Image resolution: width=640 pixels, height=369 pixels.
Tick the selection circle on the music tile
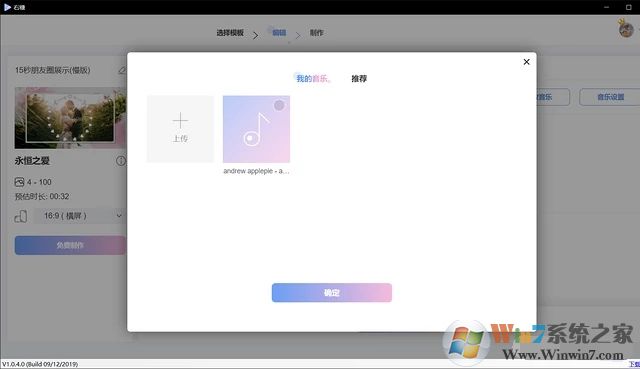(279, 105)
